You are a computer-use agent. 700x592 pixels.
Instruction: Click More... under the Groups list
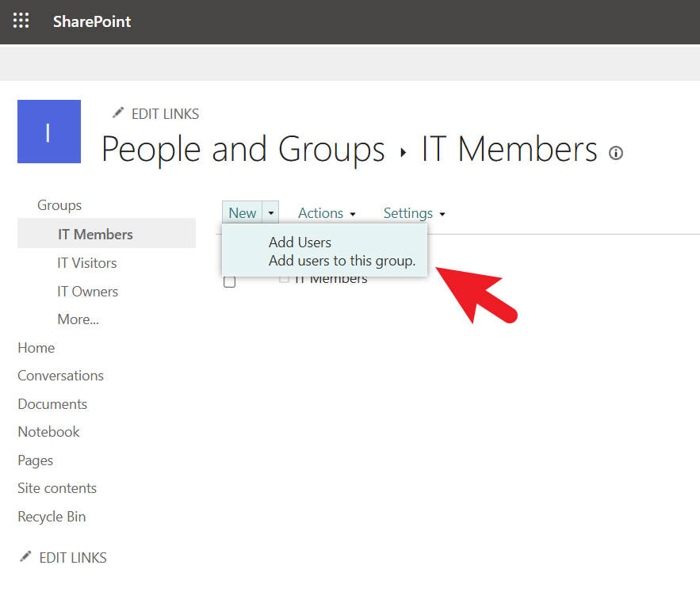(78, 320)
